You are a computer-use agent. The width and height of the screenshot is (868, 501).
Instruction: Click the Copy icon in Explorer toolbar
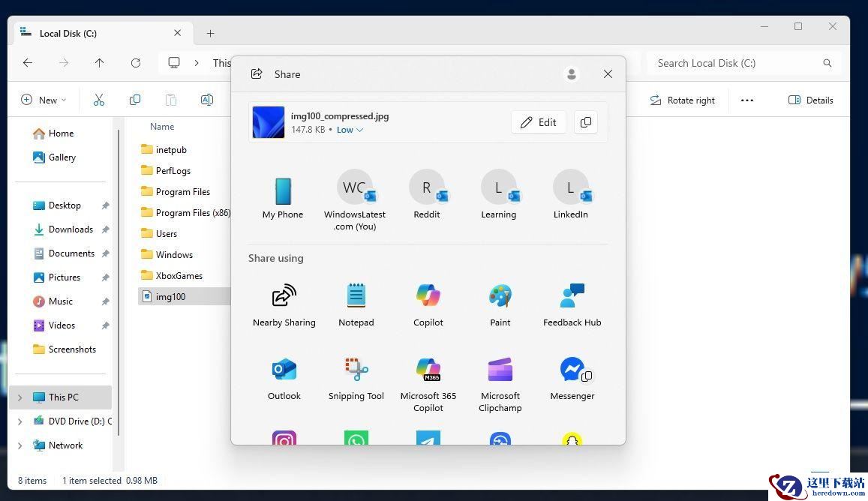pos(134,100)
